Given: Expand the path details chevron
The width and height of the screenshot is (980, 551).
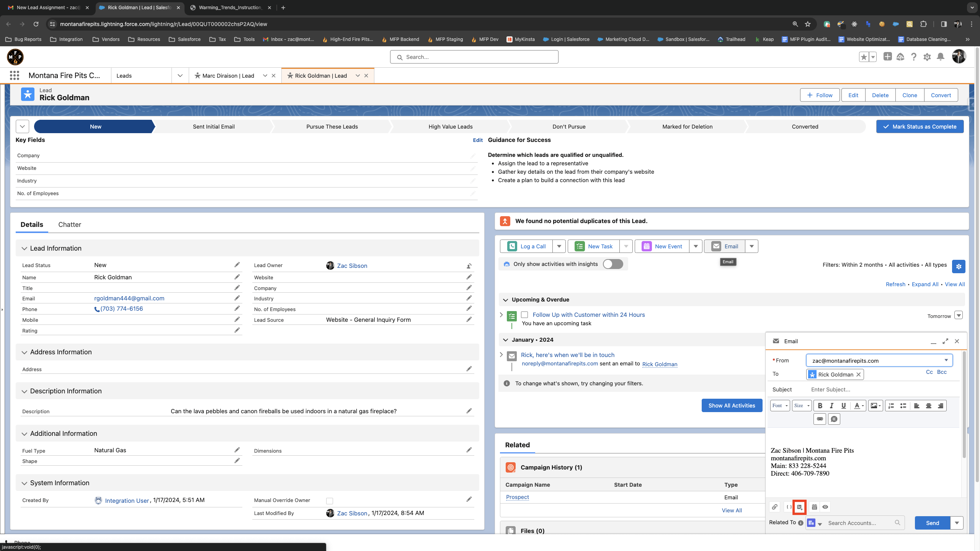Looking at the screenshot, I should point(22,126).
